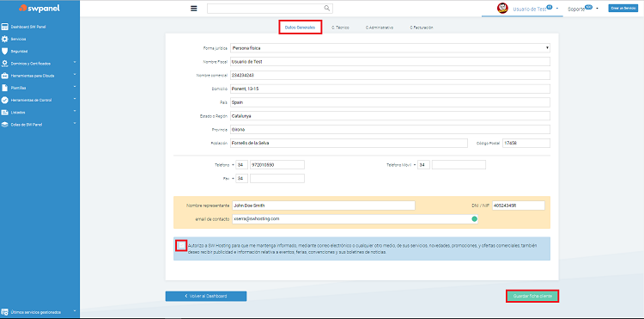Tick the SW Hosting authorization checkbox
The height and width of the screenshot is (319, 644).
[x=181, y=245]
